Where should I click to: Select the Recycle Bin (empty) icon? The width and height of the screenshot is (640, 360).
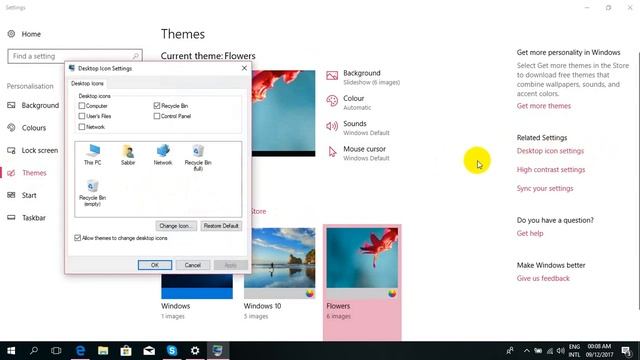pyautogui.click(x=93, y=193)
